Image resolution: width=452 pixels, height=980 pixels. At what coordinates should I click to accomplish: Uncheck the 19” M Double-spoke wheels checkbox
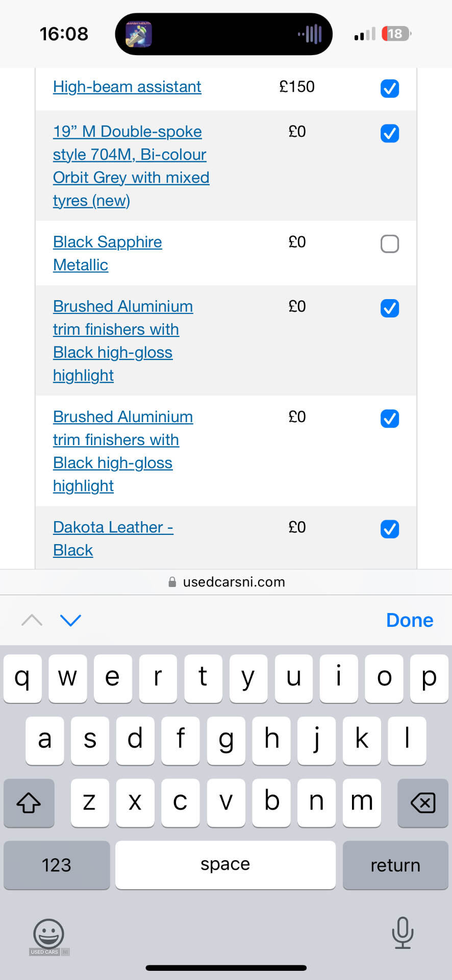coord(390,134)
